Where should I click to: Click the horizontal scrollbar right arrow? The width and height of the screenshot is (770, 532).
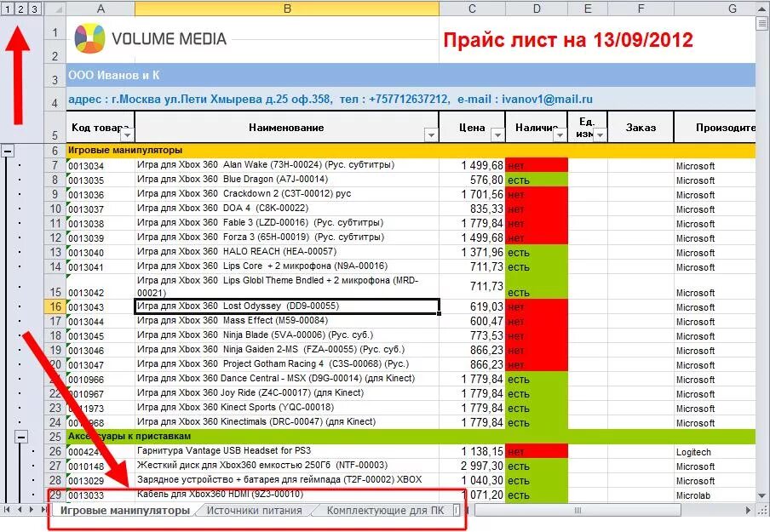[749, 511]
